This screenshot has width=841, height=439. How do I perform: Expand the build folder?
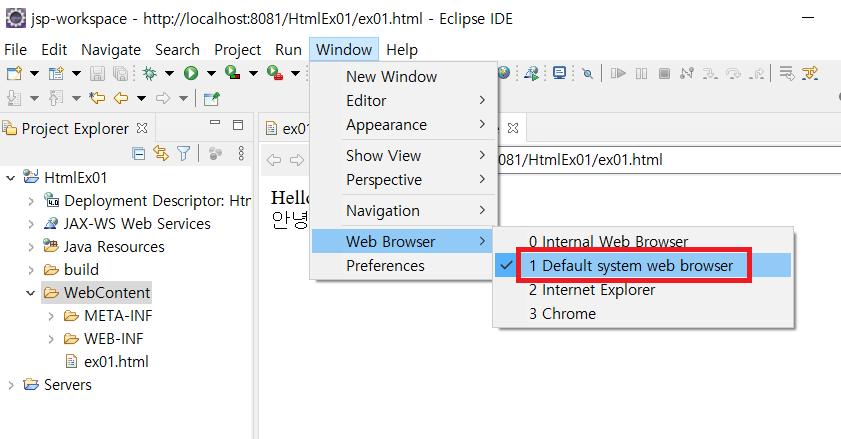[31, 270]
